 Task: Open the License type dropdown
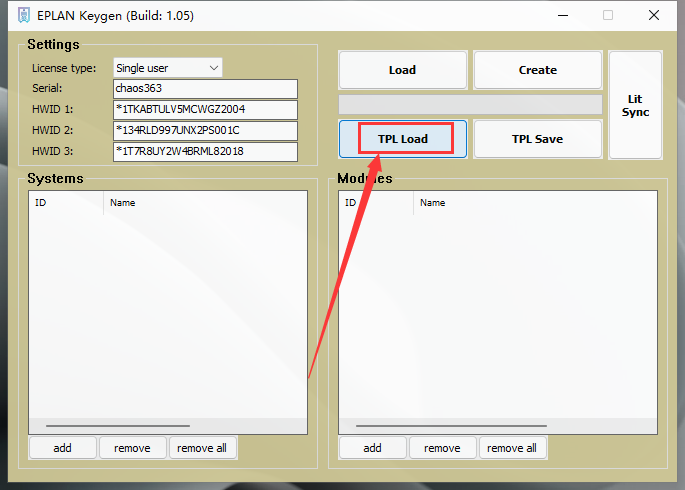168,68
